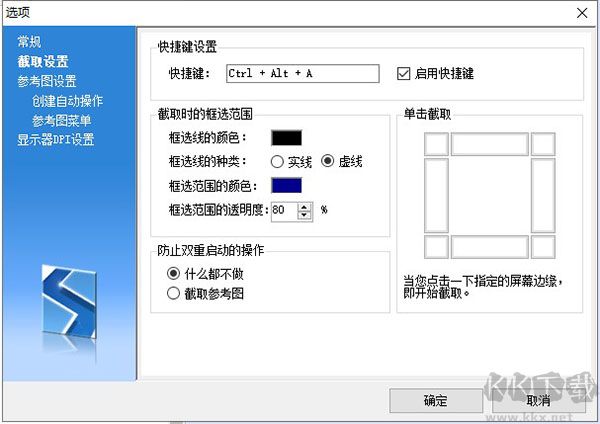Viewport: 600px width, 424px height.
Task: Toggle the top-right corner screen-edge box
Action: (x=543, y=144)
